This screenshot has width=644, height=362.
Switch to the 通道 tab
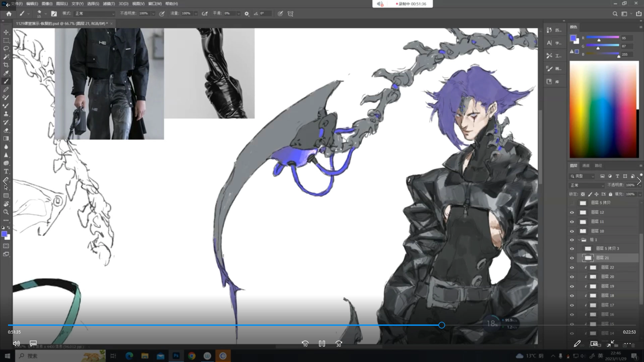(x=586, y=166)
